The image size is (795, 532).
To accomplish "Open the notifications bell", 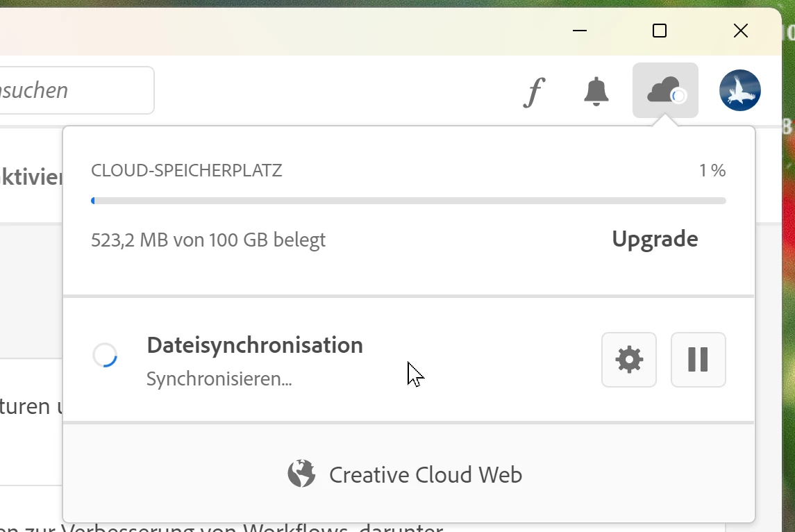I will (x=596, y=92).
